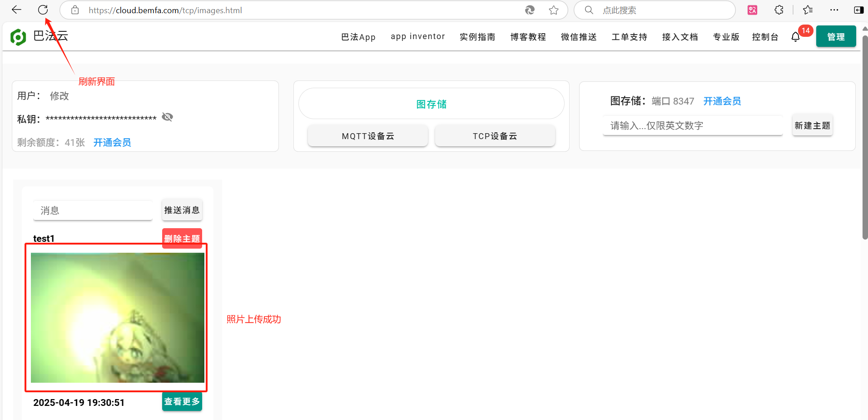Image resolution: width=868 pixels, height=420 pixels.
Task: Open the 控制台 menu item
Action: point(765,37)
